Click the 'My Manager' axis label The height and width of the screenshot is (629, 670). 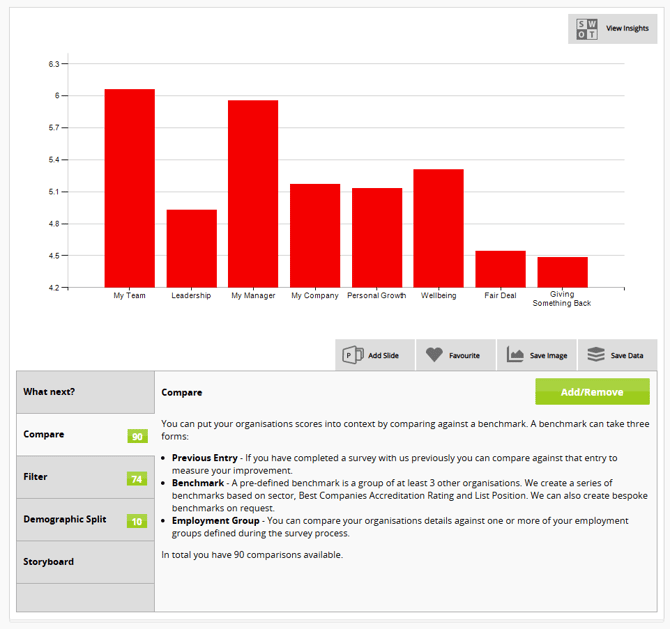coord(253,295)
